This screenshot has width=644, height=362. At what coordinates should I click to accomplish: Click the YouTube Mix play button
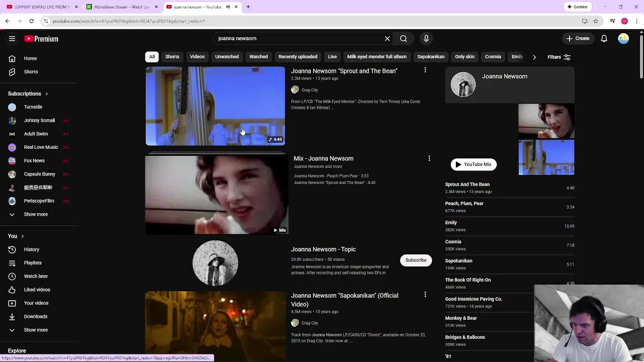click(x=473, y=164)
